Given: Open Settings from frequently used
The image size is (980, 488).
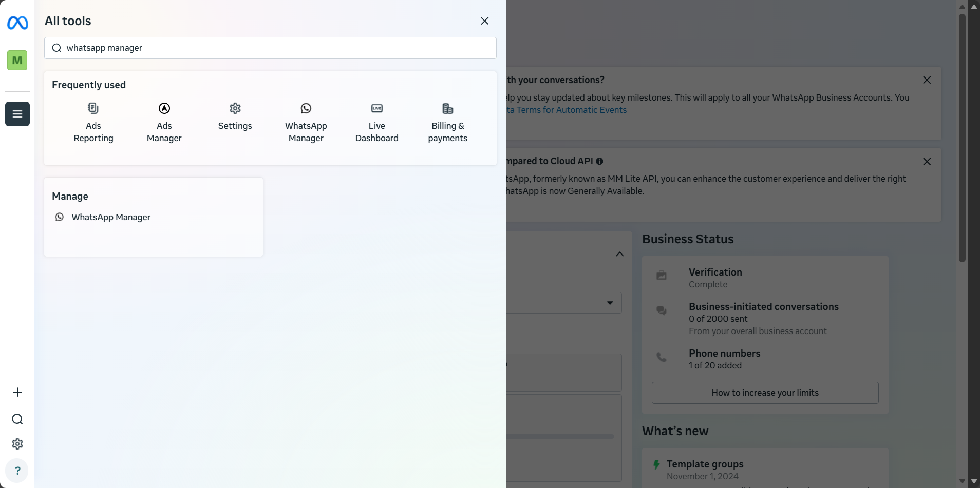Looking at the screenshot, I should (x=235, y=117).
